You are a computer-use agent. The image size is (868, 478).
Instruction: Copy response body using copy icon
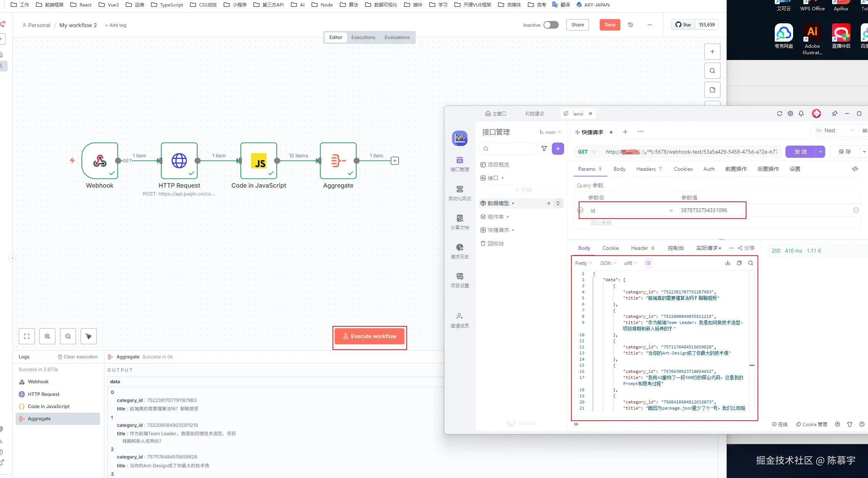pos(739,263)
